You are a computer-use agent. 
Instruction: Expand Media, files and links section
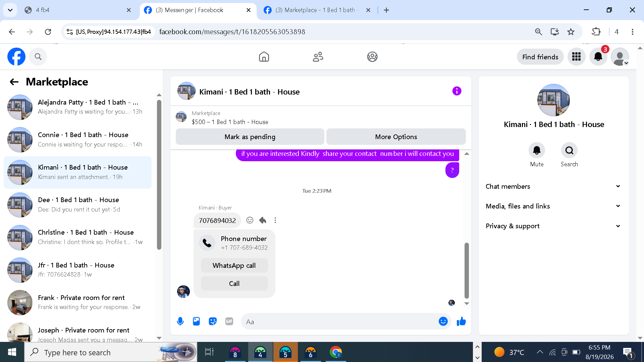(x=553, y=206)
